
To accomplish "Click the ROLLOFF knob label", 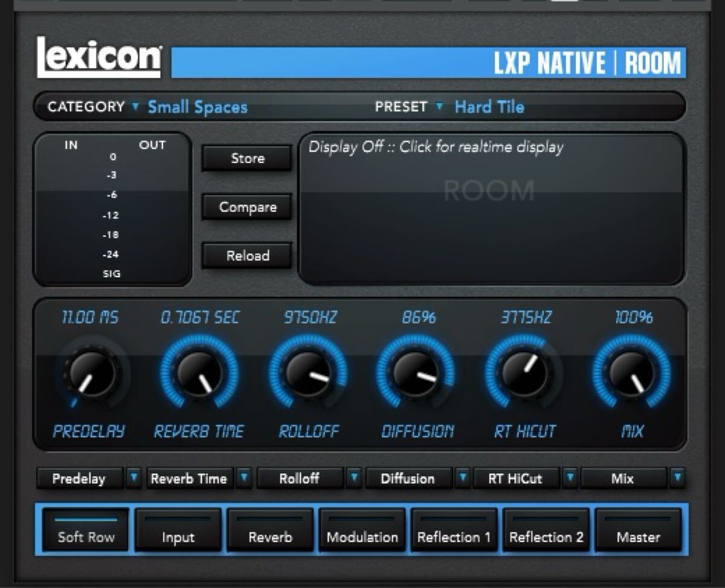I will pyautogui.click(x=309, y=431).
